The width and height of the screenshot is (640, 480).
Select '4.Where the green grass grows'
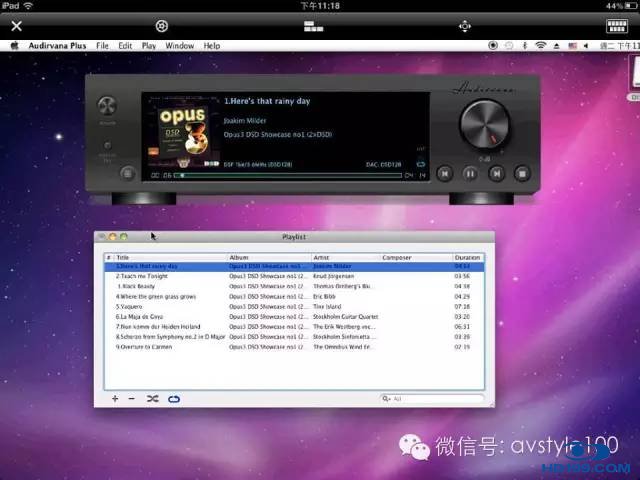click(x=294, y=297)
